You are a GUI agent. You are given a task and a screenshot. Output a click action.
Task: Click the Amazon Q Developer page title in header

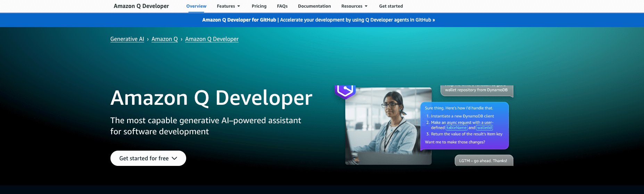[x=141, y=6]
